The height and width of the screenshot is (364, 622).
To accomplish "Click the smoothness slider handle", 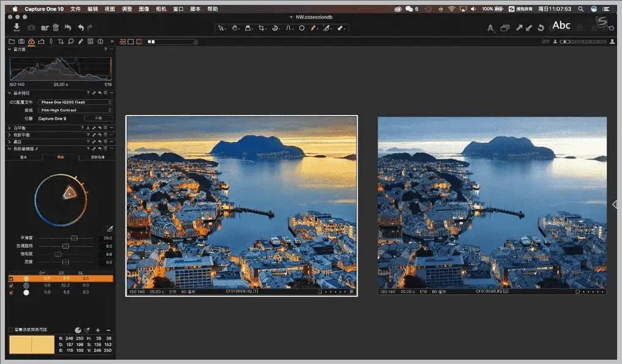I will pos(74,238).
